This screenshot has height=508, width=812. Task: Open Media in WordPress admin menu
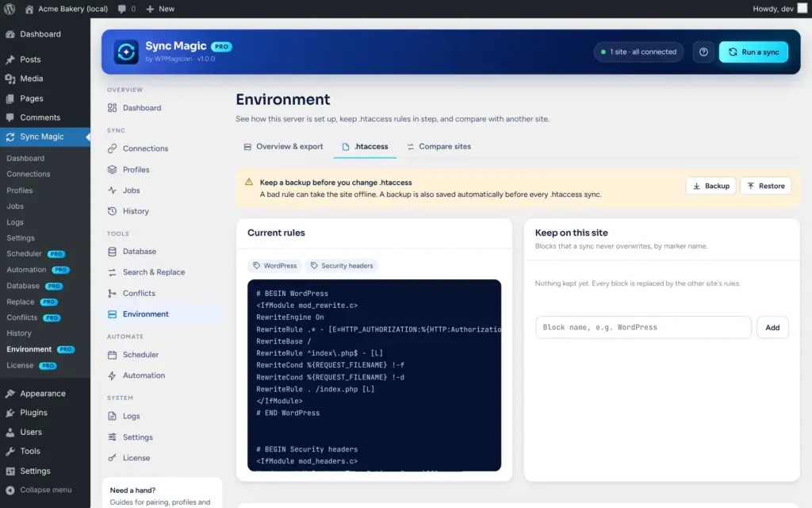click(x=45, y=79)
